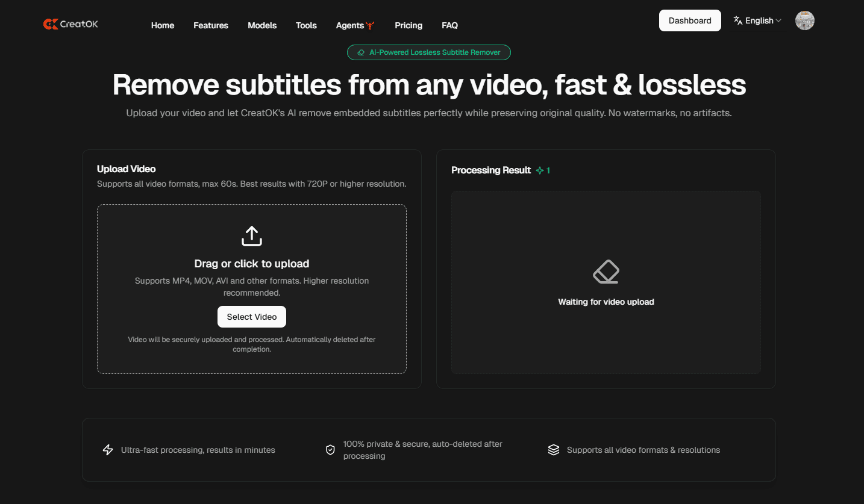Viewport: 864px width, 504px height.
Task: Click the eraser icon in Processing Result
Action: point(606,272)
